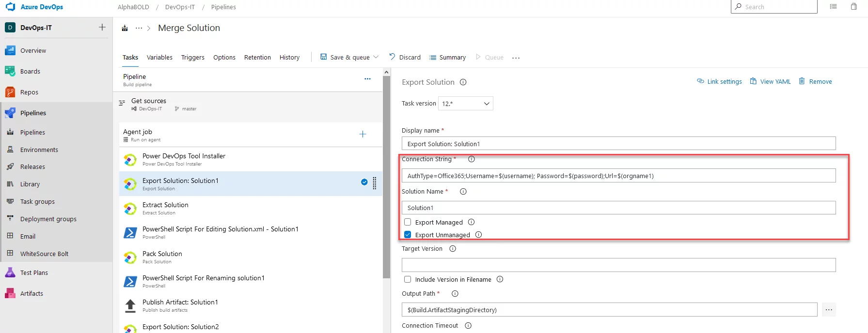Open the list icon beside search
The image size is (868, 333).
pos(833,6)
